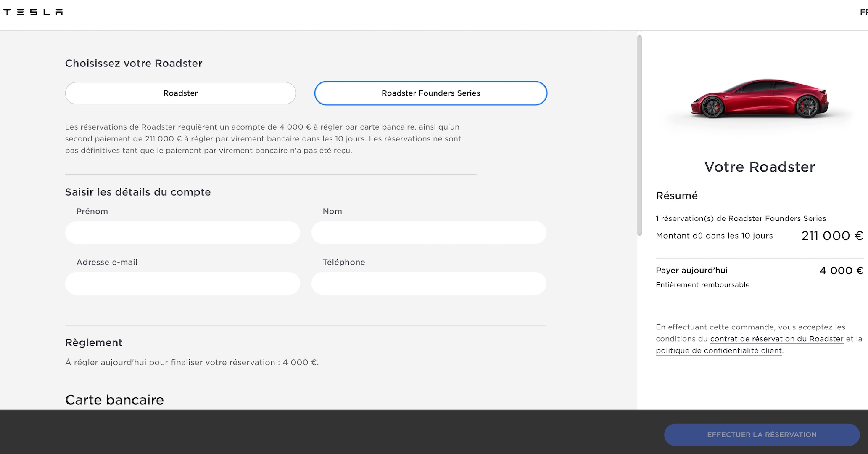Click the 211 000 € amount due
This screenshot has width=868, height=454.
(832, 236)
